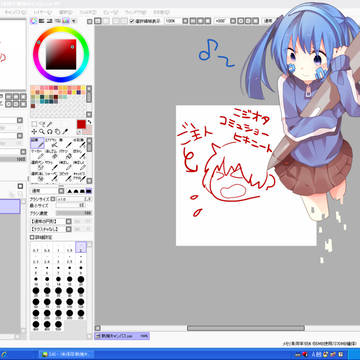Image resolution: width=360 pixels, height=360 pixels.
Task: Select the eyedropper color picker tool
Action: 65,131
